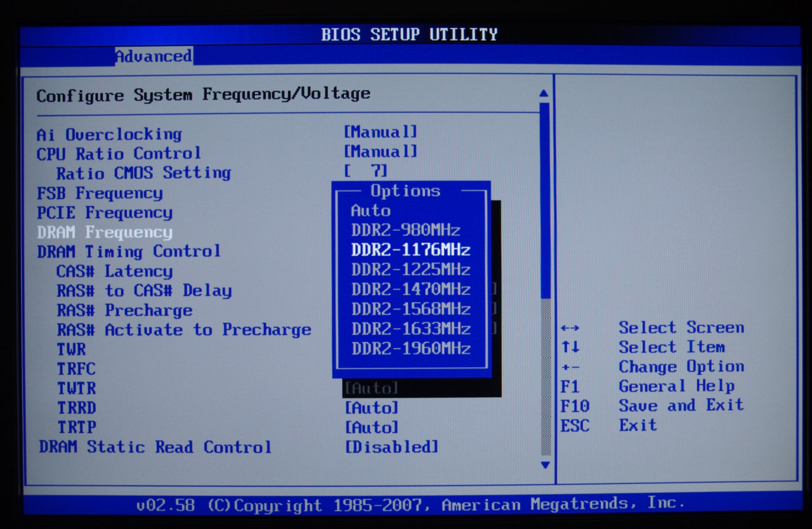Screen dimensions: 812x529
Task: Select DDR2-1568MHz from the list
Action: pos(410,309)
